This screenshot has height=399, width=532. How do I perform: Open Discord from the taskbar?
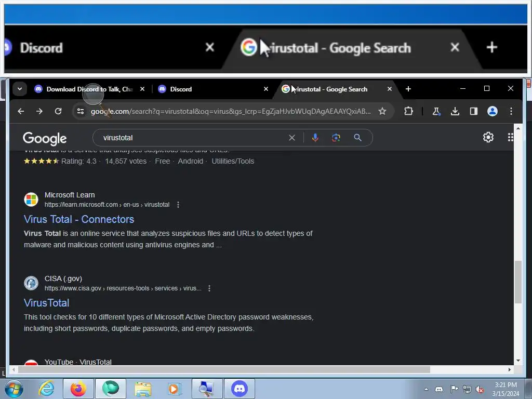coord(239,389)
